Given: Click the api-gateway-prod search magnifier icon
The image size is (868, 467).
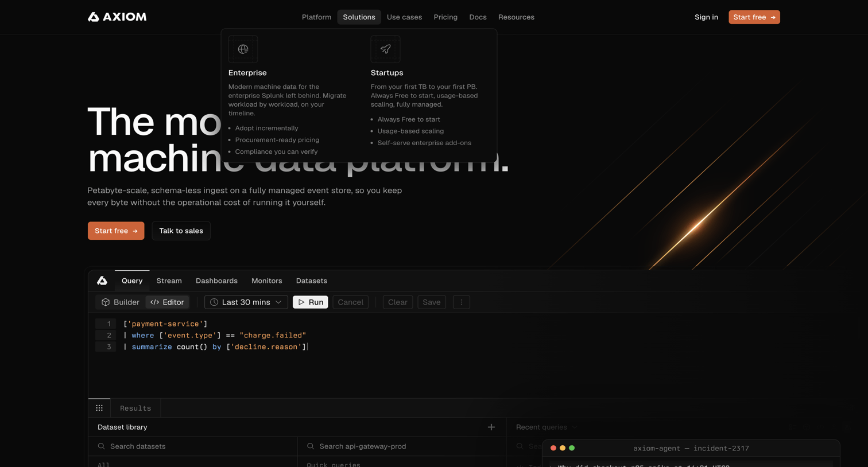Looking at the screenshot, I should click(311, 446).
